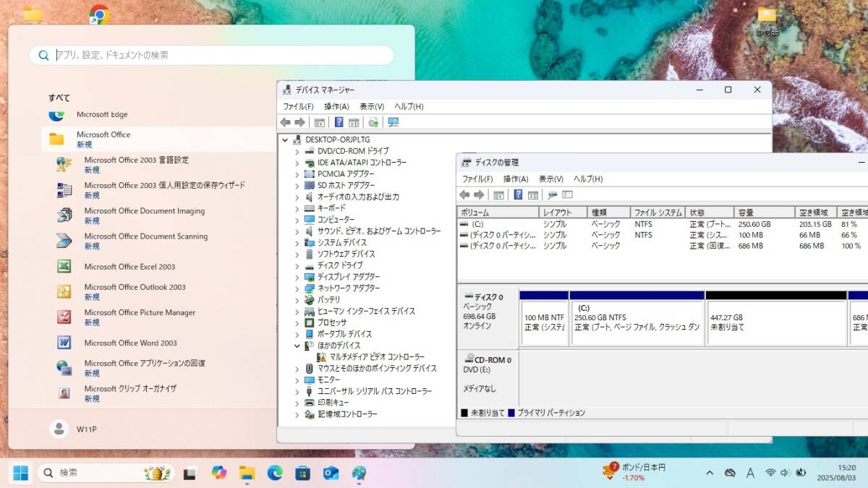Collapse the DESKTOP-ORJPLTG root node
Viewport: 868px width, 488px height.
coord(285,140)
